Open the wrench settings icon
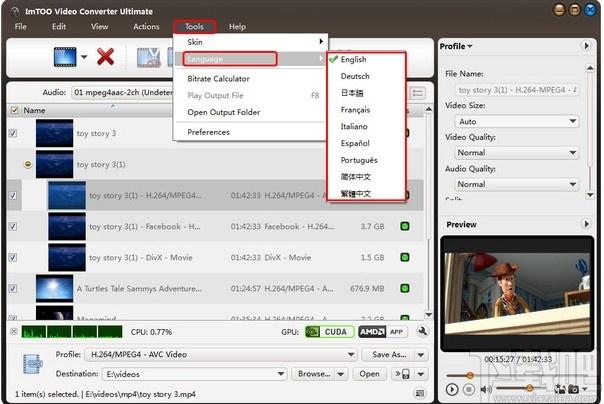The height and width of the screenshot is (404, 604). (x=423, y=331)
